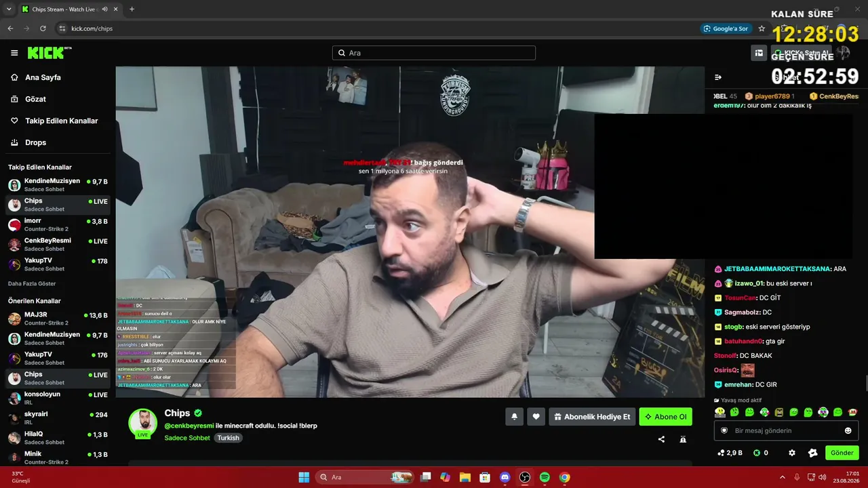Reload the Kick page
Image resolution: width=868 pixels, height=488 pixels.
point(43,28)
